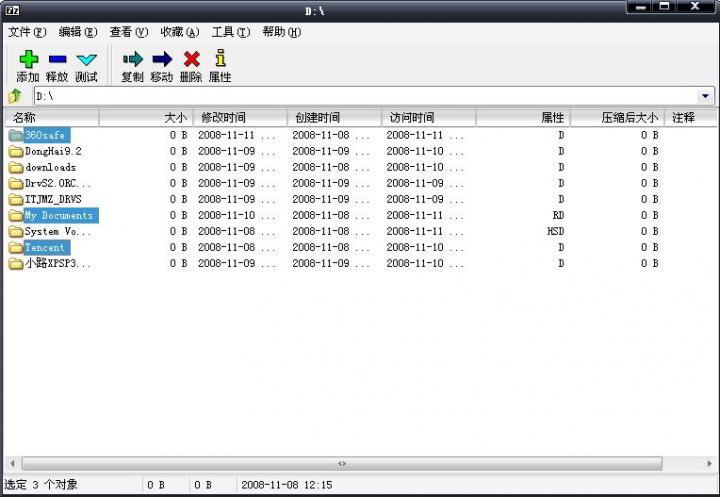Click the Move (移动) arrow icon
Screen dimensions: 720x497
tap(161, 60)
